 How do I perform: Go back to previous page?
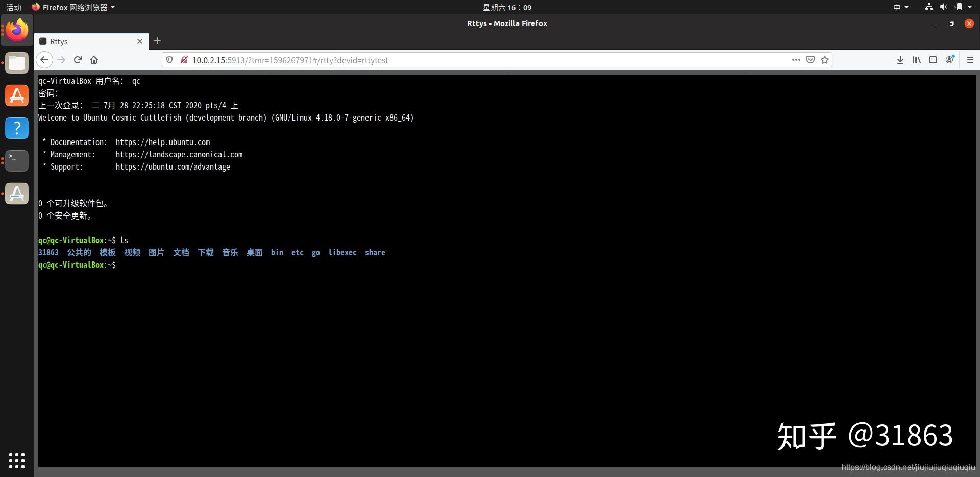[44, 60]
